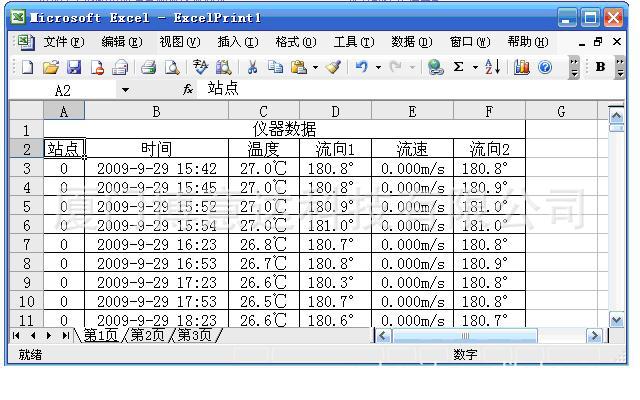Expand the Paste options dropdown arrow
Screen dimensions: 640x400
315,68
